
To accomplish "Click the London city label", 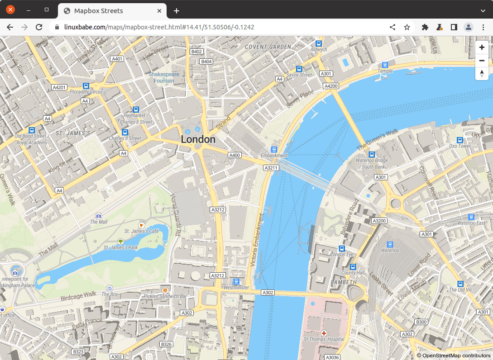I will 198,139.
